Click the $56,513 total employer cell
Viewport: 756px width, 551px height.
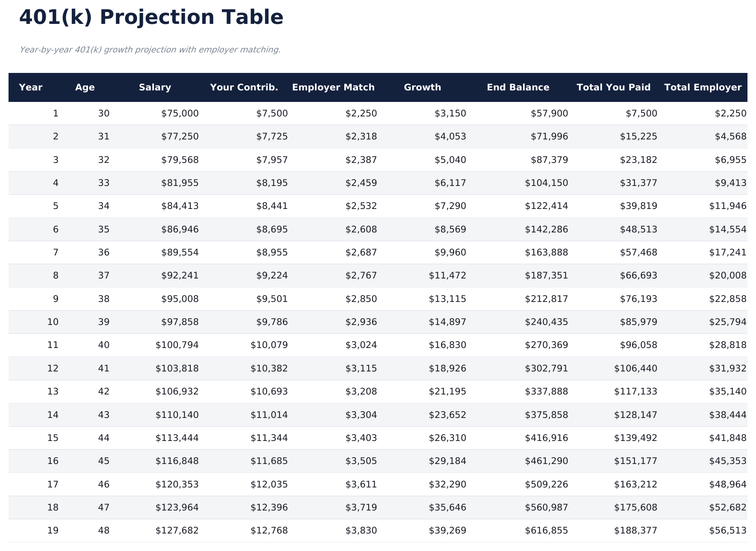click(x=728, y=531)
